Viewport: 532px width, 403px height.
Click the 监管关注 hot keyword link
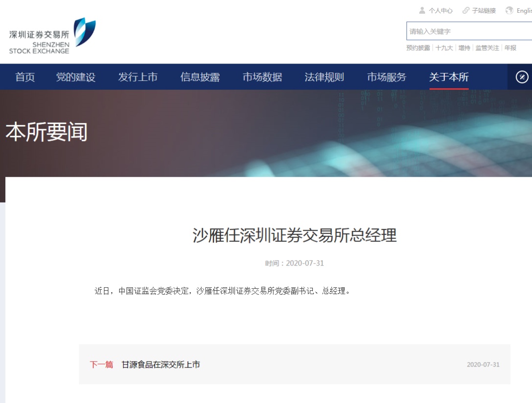click(487, 48)
